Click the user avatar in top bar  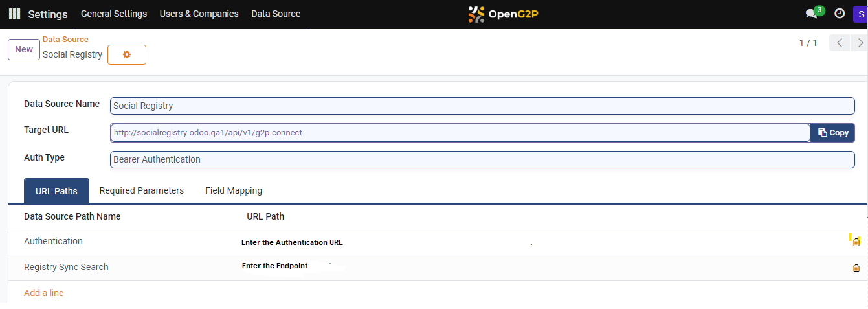pos(861,14)
